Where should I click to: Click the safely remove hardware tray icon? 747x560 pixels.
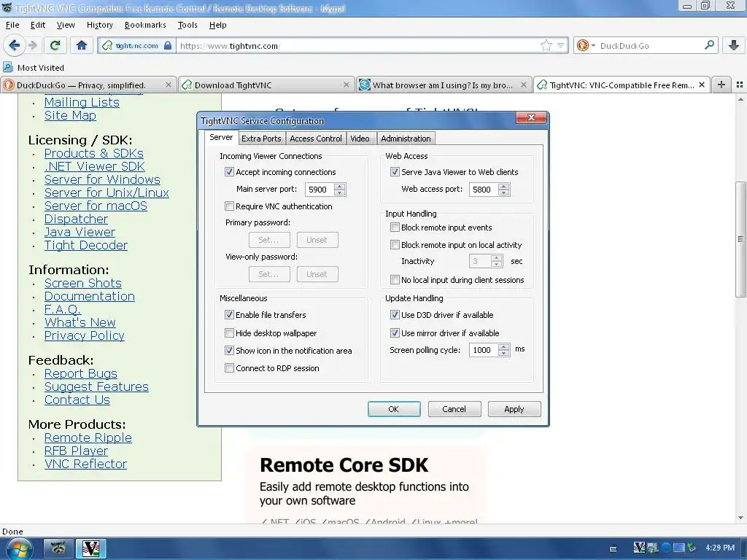coord(692,548)
